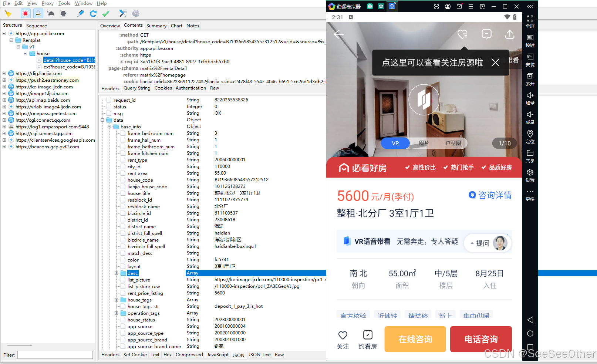
Task: Tap the 约看房 calendar button
Action: tap(368, 340)
